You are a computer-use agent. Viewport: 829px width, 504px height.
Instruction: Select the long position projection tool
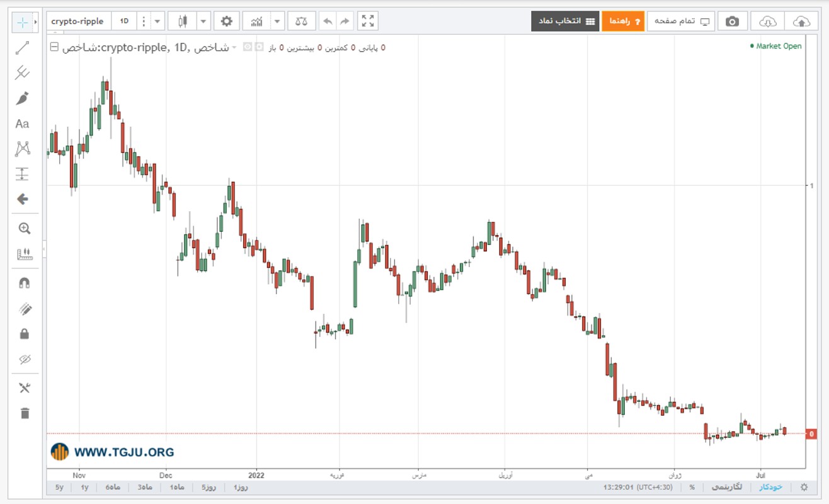(x=22, y=174)
